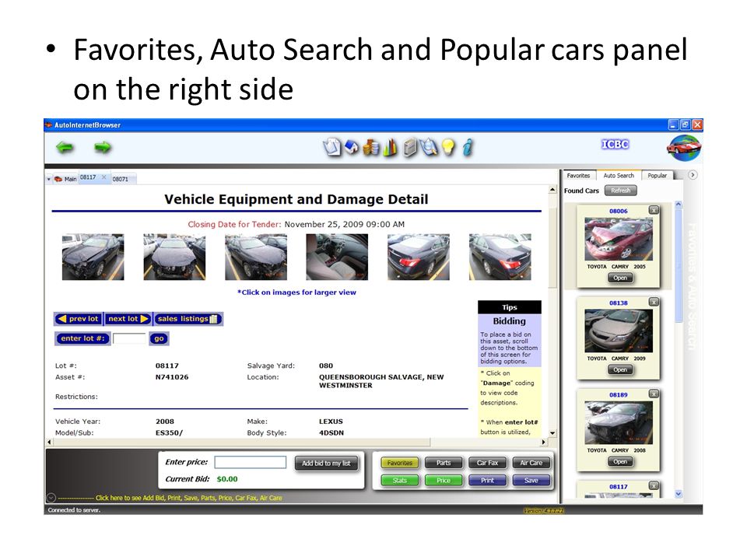Click lot number link 08138
This screenshot has width=747, height=560.
pyautogui.click(x=619, y=303)
